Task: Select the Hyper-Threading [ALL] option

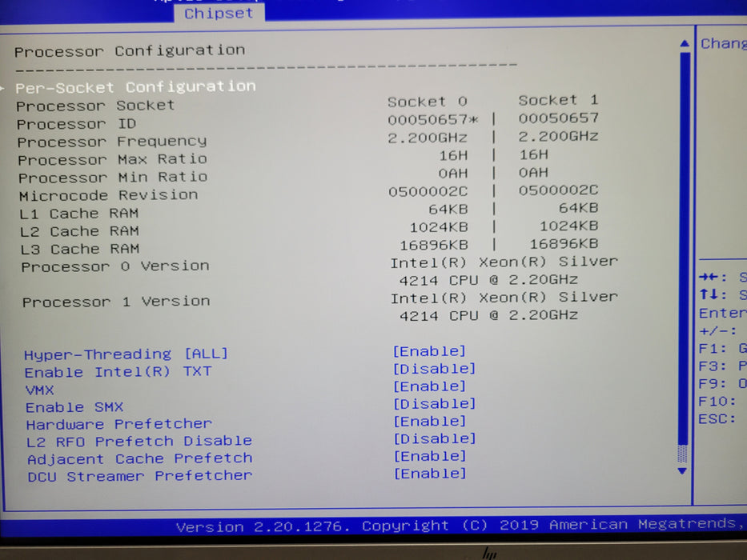Action: point(127,354)
